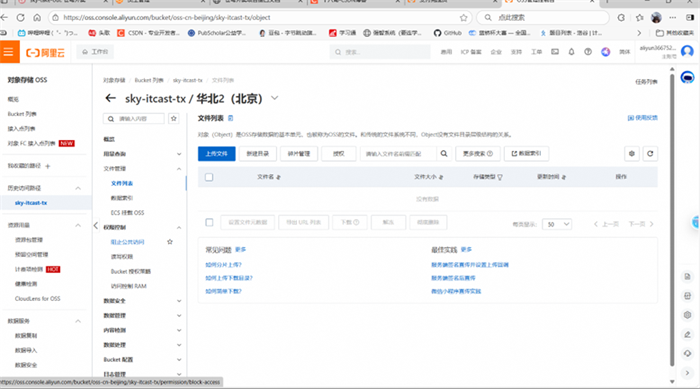
Task: Click star beside Block Public Access item
Action: [x=170, y=242]
